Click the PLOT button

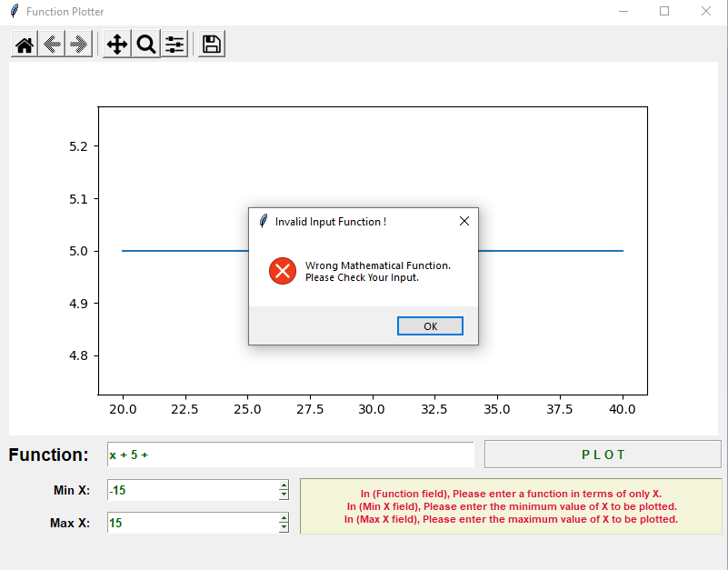[x=603, y=455]
